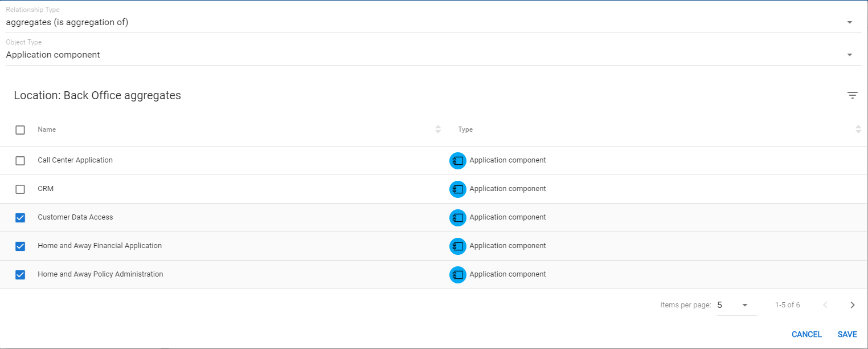Viewport: 868px width, 349px height.
Task: Click Call Center Application component icon
Action: 457,161
